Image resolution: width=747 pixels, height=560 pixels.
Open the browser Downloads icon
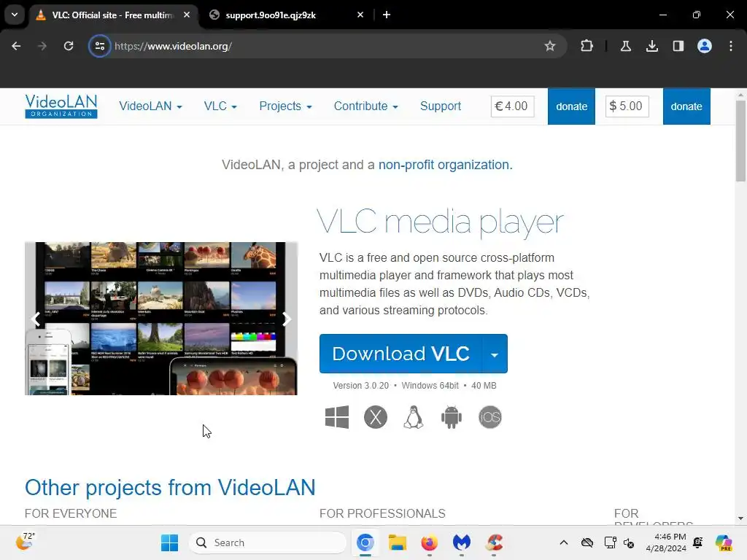coord(651,46)
